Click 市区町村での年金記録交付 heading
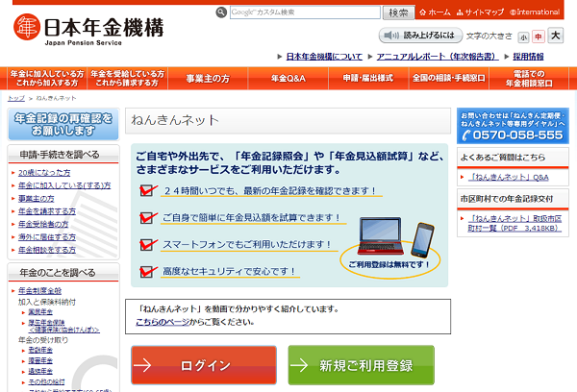The width and height of the screenshot is (577, 392). pyautogui.click(x=507, y=199)
